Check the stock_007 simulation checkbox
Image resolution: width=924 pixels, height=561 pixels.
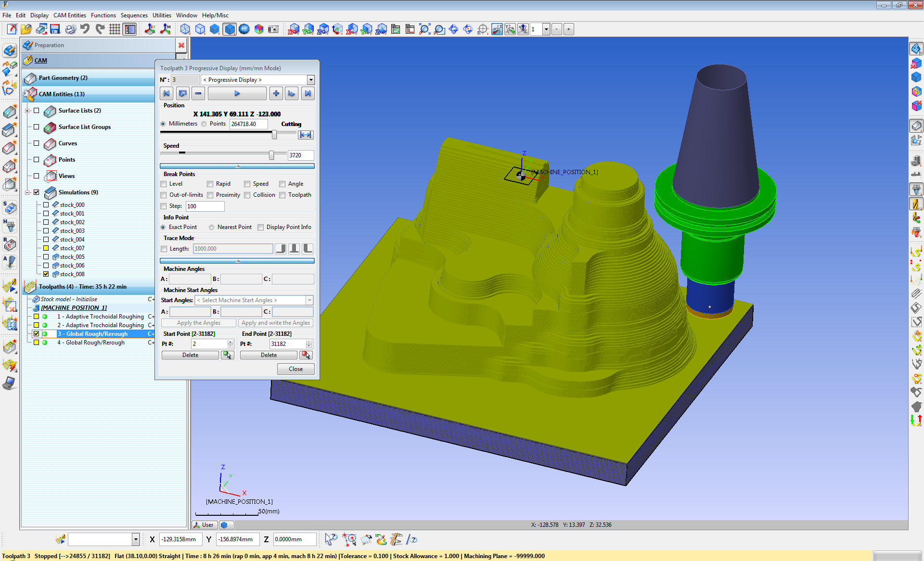[x=46, y=248]
